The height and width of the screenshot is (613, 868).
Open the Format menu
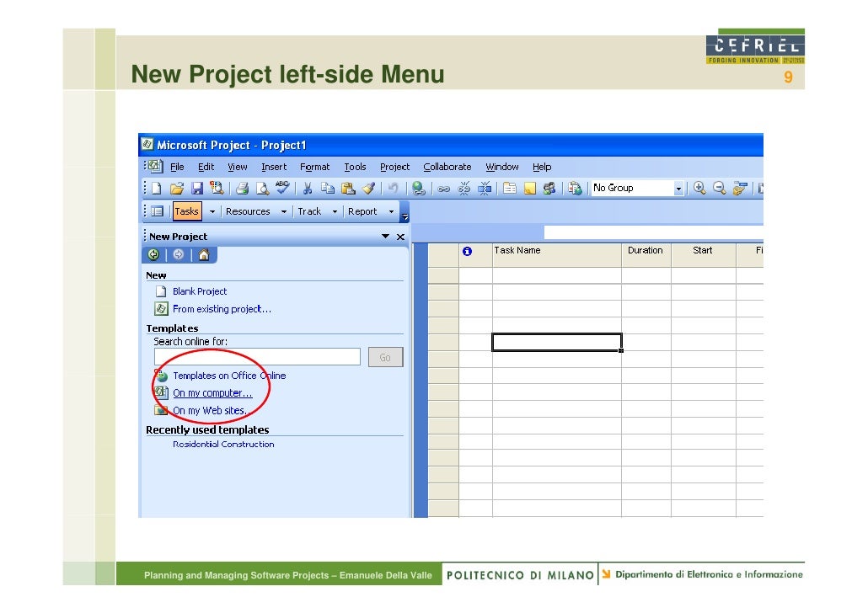coord(314,167)
